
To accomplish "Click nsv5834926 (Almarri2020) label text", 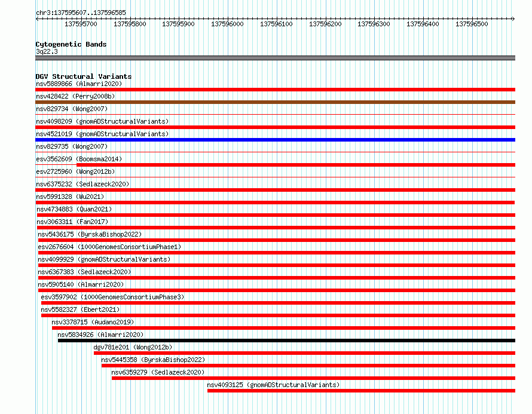I will pyautogui.click(x=100, y=335).
